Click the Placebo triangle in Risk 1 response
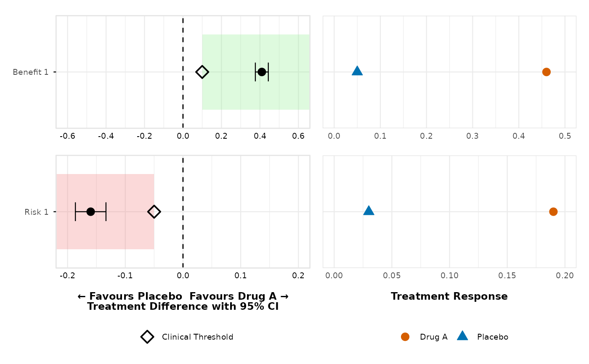Image resolution: width=589 pixels, height=364 pixels. coord(369,211)
